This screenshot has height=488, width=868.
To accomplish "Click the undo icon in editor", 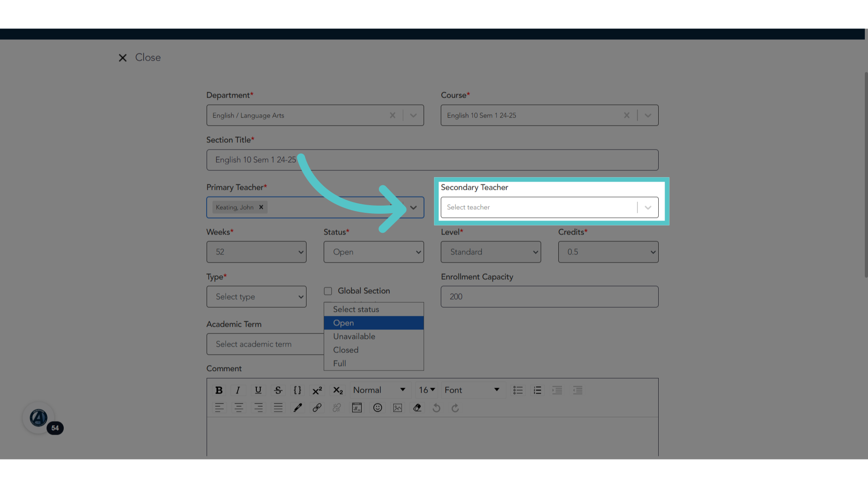I will (x=436, y=408).
